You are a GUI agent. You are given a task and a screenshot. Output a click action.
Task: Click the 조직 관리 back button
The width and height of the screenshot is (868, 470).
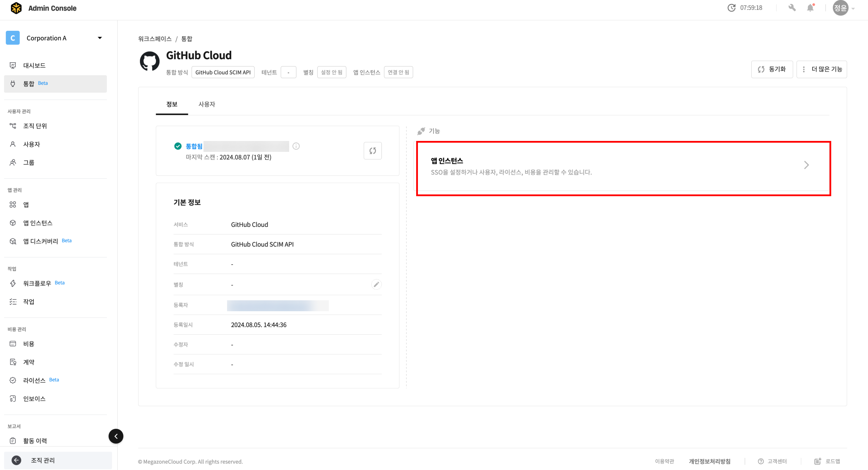(58, 460)
